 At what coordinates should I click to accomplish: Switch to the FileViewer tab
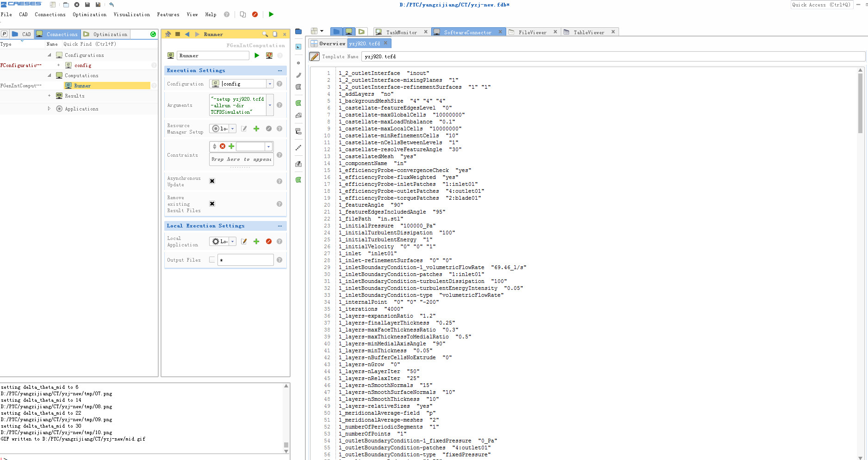click(x=532, y=32)
